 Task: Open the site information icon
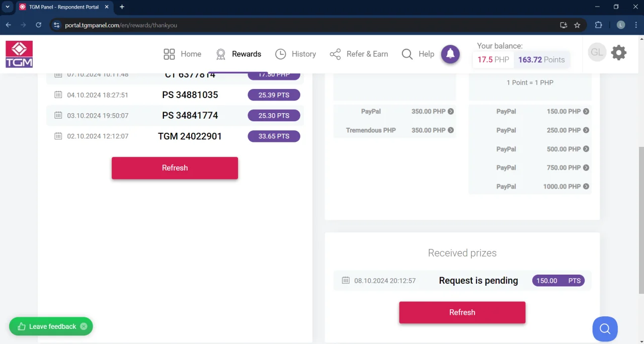56,25
